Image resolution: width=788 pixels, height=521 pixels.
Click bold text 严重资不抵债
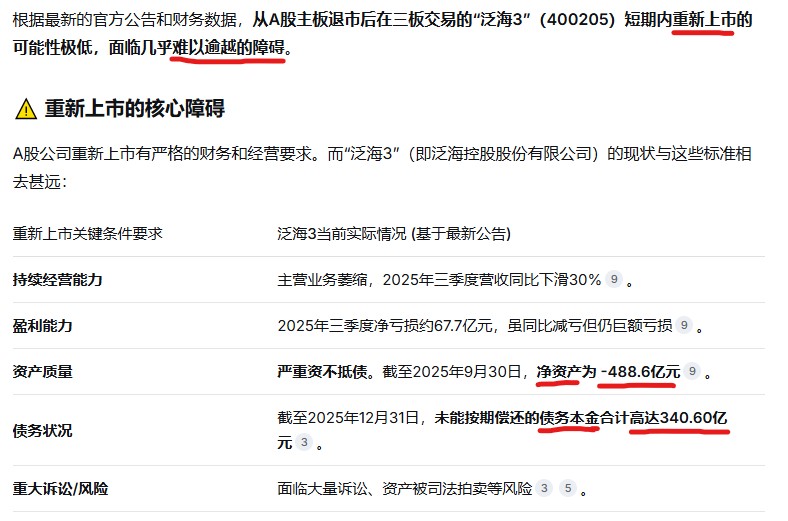[x=322, y=372]
